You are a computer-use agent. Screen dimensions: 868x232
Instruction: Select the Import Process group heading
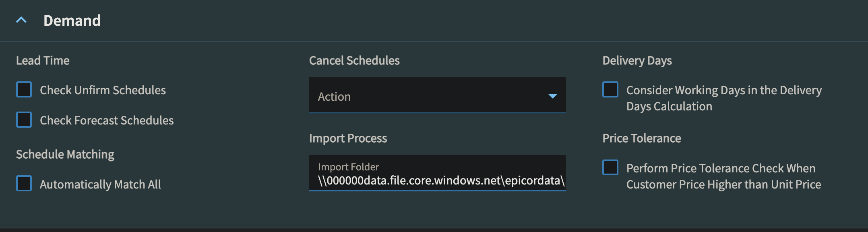(x=348, y=138)
